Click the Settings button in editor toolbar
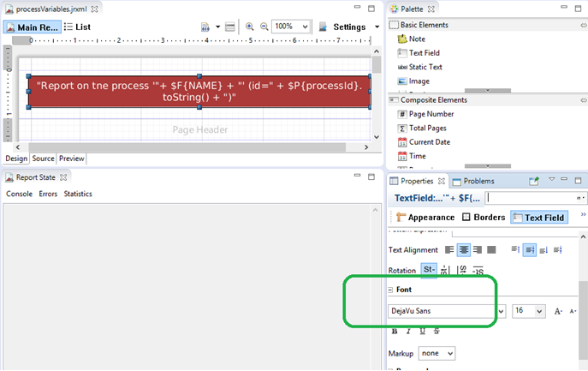The height and width of the screenshot is (371, 588). [348, 27]
